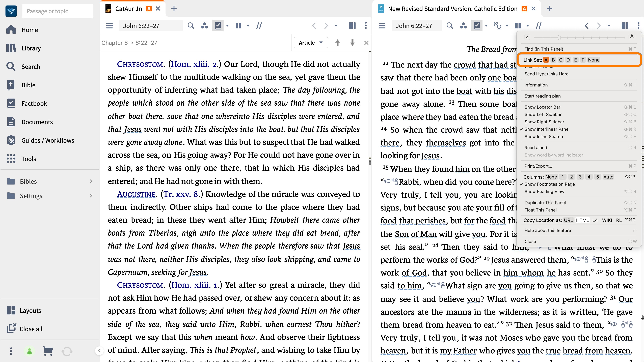Viewport: 644px width, 362px height.
Task: Click the Tr. xxv. 8 reference link
Action: click(x=181, y=194)
